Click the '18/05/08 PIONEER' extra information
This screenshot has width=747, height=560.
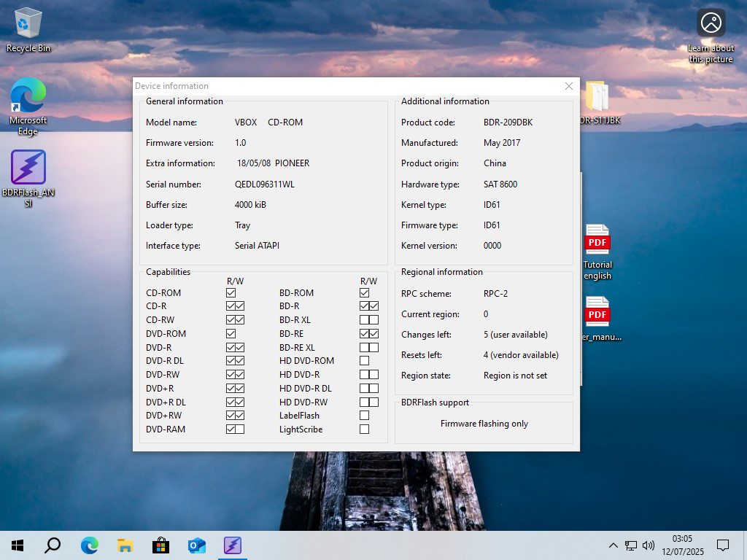[273, 163]
